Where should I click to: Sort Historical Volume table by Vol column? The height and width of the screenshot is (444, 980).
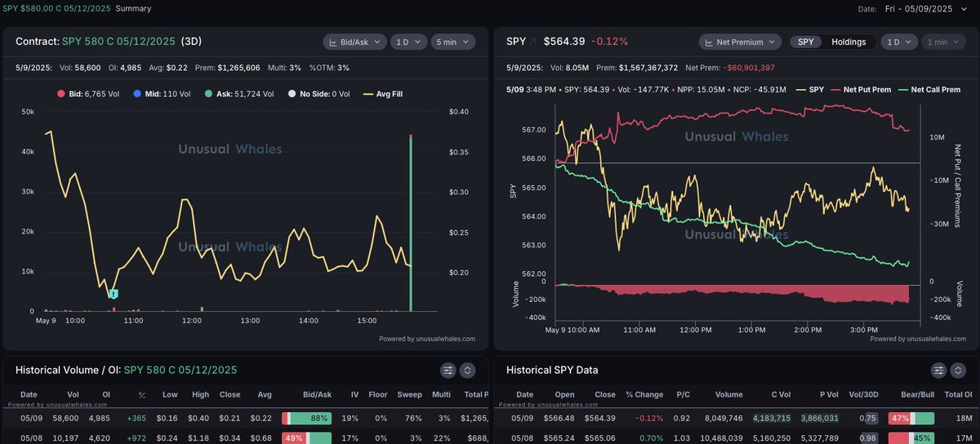73,394
